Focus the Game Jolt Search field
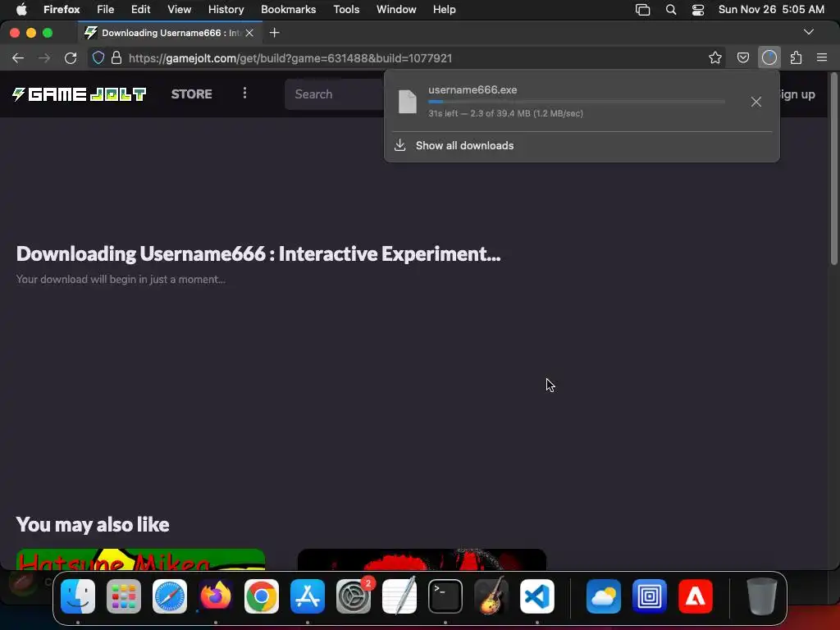Viewport: 840px width, 630px height. [x=335, y=94]
